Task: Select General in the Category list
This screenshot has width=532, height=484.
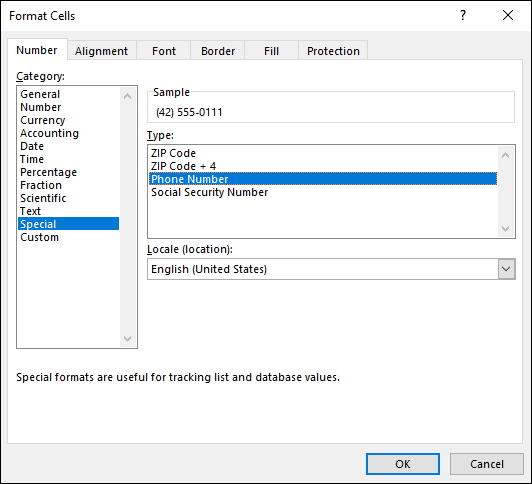Action: pyautogui.click(x=68, y=94)
